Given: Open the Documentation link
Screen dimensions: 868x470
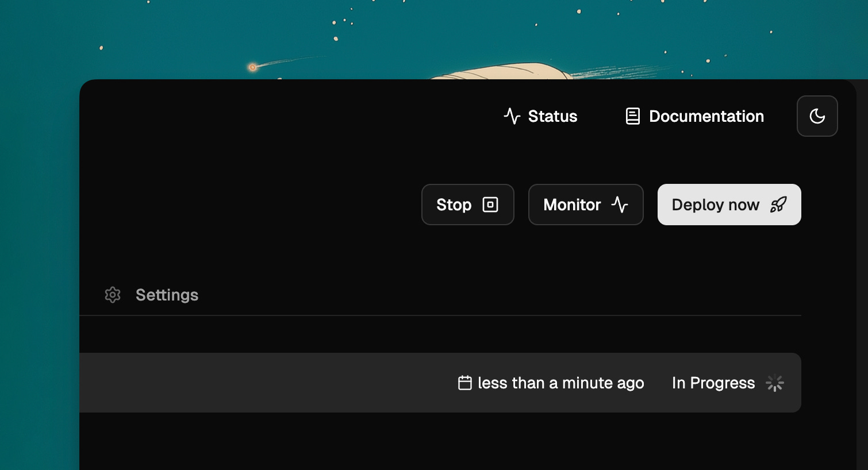Looking at the screenshot, I should [694, 116].
